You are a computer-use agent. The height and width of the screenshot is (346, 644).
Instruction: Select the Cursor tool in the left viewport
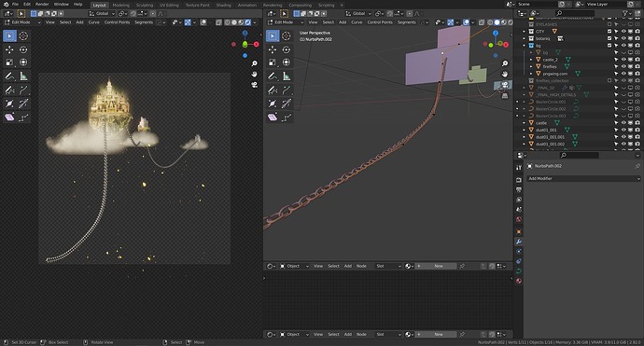click(23, 35)
